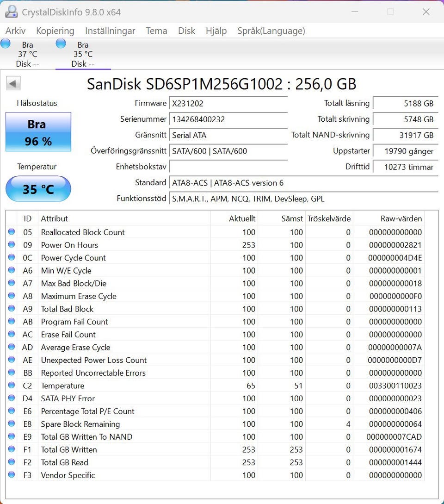The image size is (444, 504).
Task: Click status dot for Spare Block Remaining
Action: [x=12, y=423]
